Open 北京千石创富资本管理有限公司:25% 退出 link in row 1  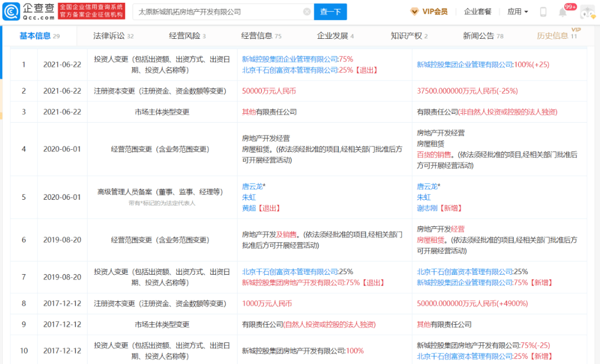(x=311, y=70)
